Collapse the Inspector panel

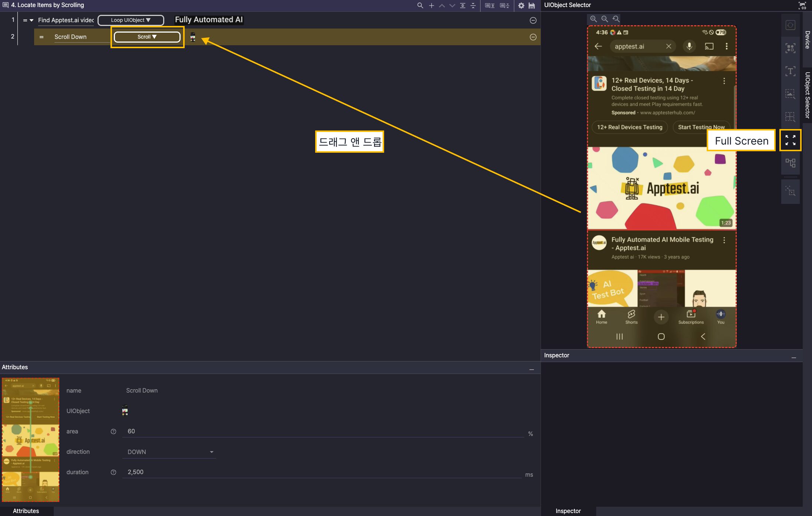[794, 358]
